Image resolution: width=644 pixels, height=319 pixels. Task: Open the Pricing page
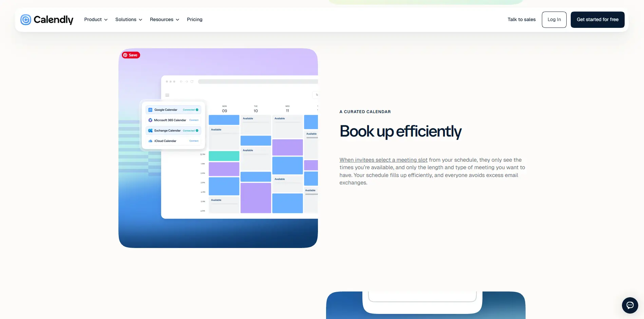pyautogui.click(x=194, y=19)
